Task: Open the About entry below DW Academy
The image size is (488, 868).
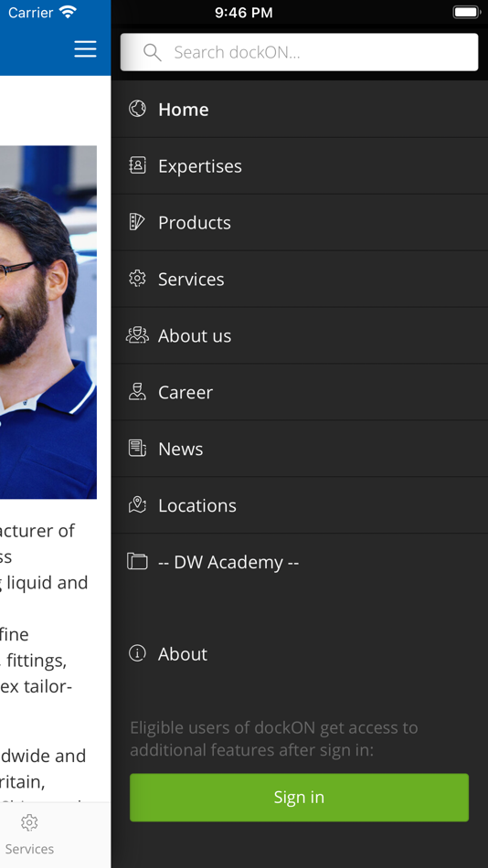Action: [x=300, y=654]
